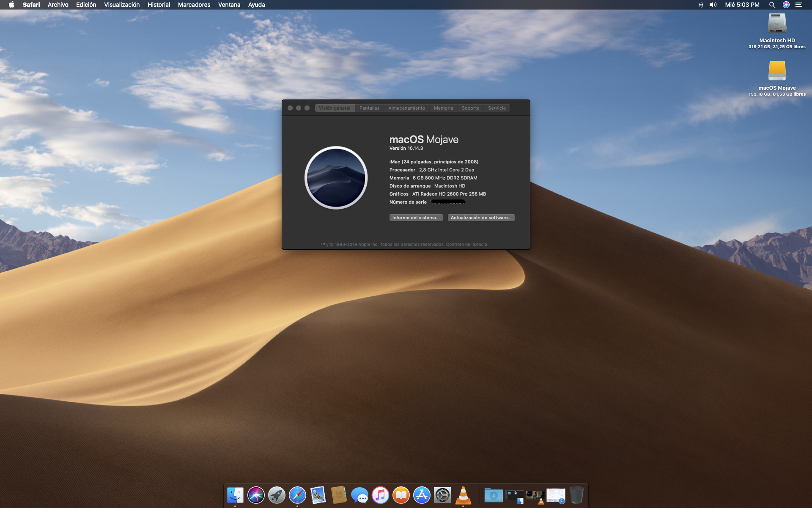Image resolution: width=812 pixels, height=508 pixels.
Task: Switch to the Almacenamiento tab
Action: (x=406, y=108)
